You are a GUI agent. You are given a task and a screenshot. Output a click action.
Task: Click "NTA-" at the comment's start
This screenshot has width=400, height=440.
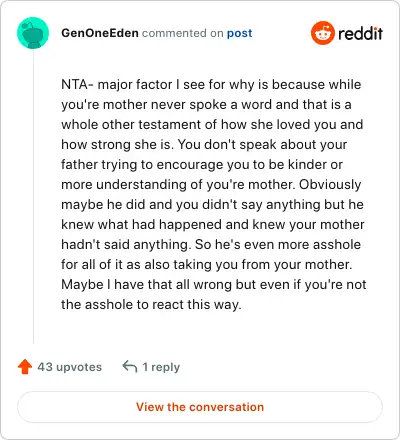pos(77,84)
